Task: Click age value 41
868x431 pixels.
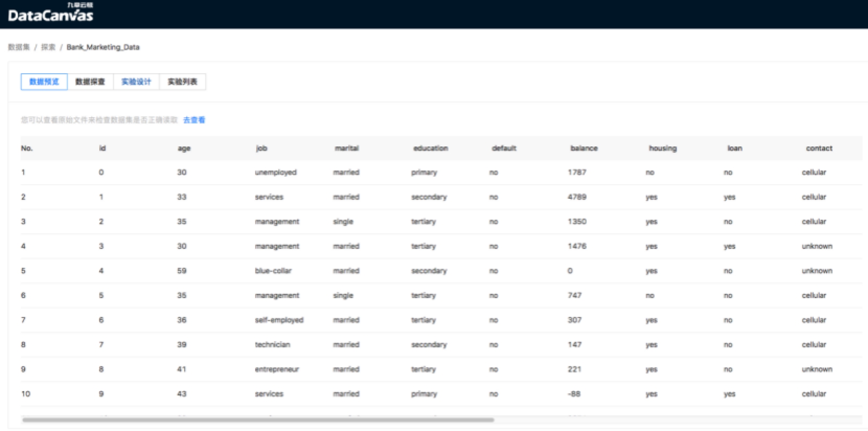Action: (181, 369)
